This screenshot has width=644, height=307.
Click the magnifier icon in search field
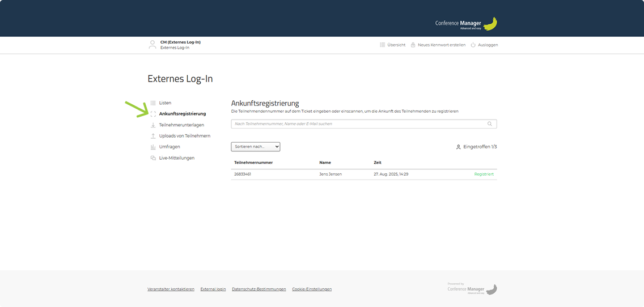[490, 123]
